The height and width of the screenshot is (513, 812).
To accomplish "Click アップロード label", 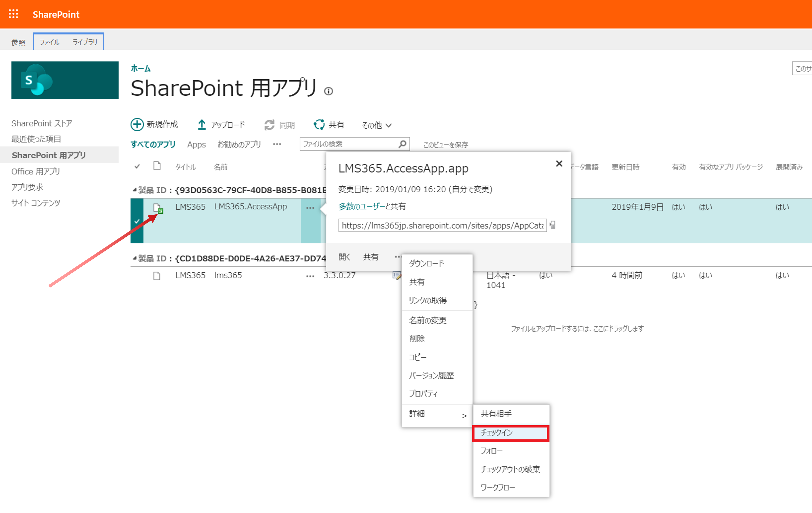I will coord(228,125).
